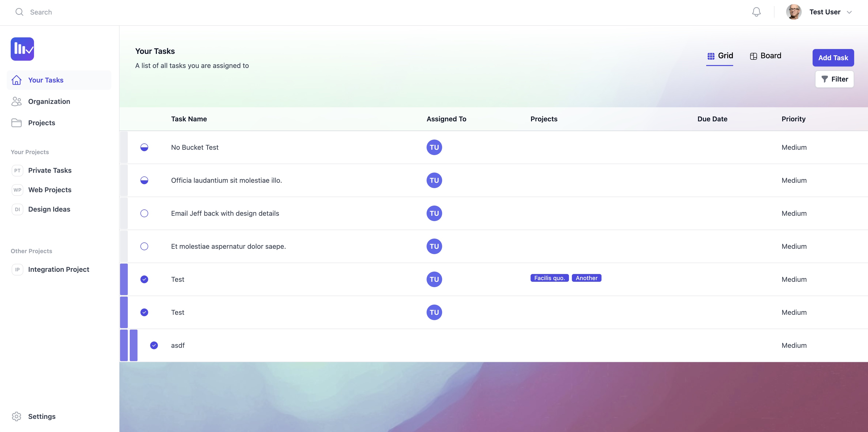Image resolution: width=868 pixels, height=432 pixels.
Task: Click the Task Name column header
Action: 189,119
